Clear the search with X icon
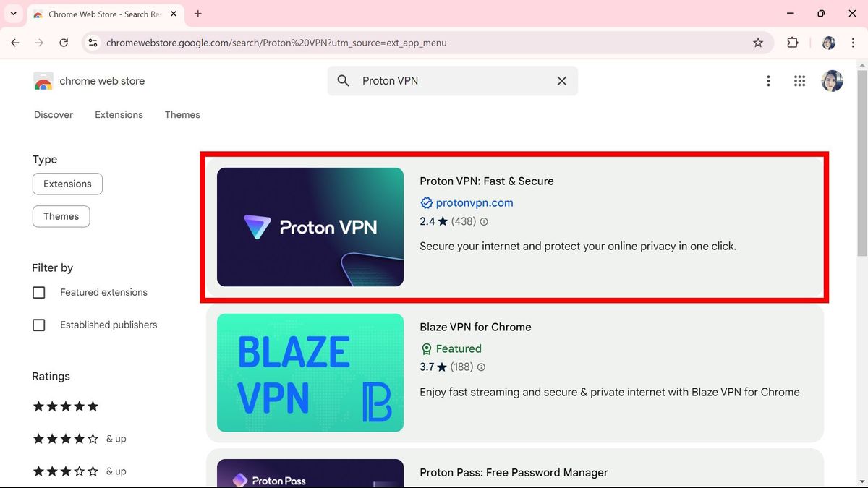 562,81
